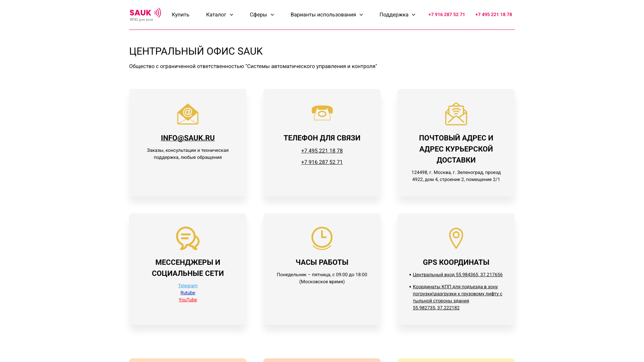Call +7 495 221 18 78 in header

(493, 14)
